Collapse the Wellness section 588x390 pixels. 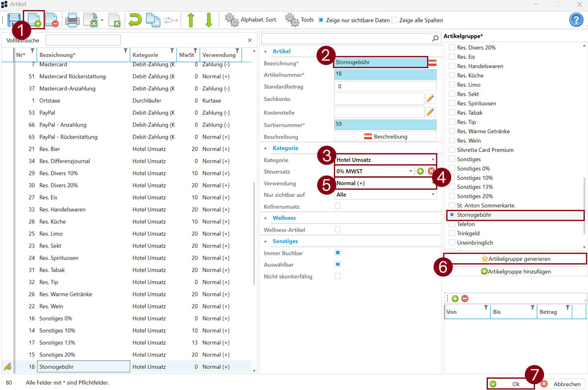point(266,218)
